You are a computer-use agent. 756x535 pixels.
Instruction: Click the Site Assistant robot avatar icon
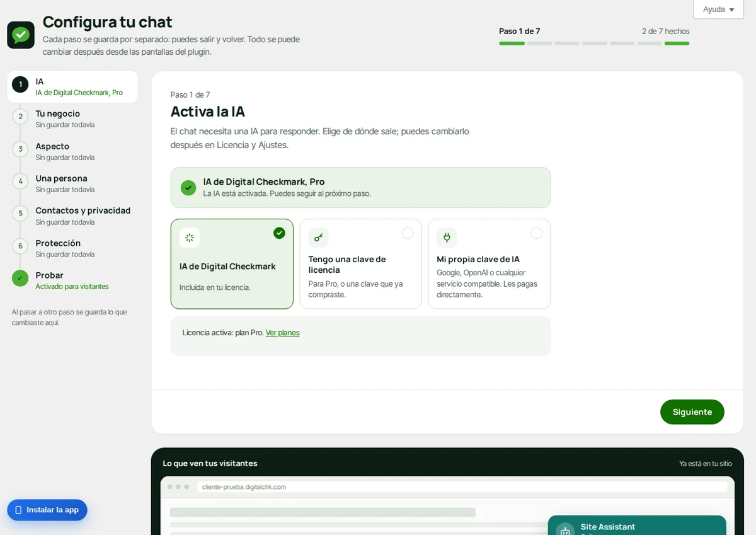pyautogui.click(x=565, y=531)
